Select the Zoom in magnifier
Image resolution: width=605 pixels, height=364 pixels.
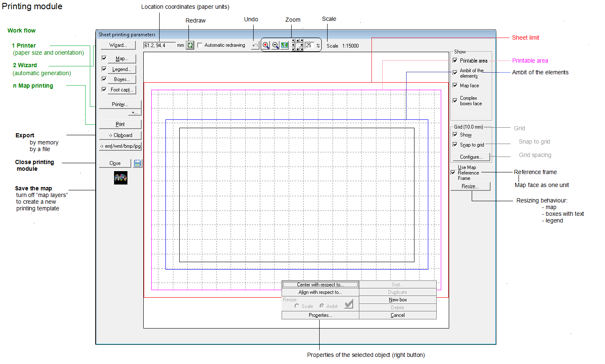click(266, 45)
